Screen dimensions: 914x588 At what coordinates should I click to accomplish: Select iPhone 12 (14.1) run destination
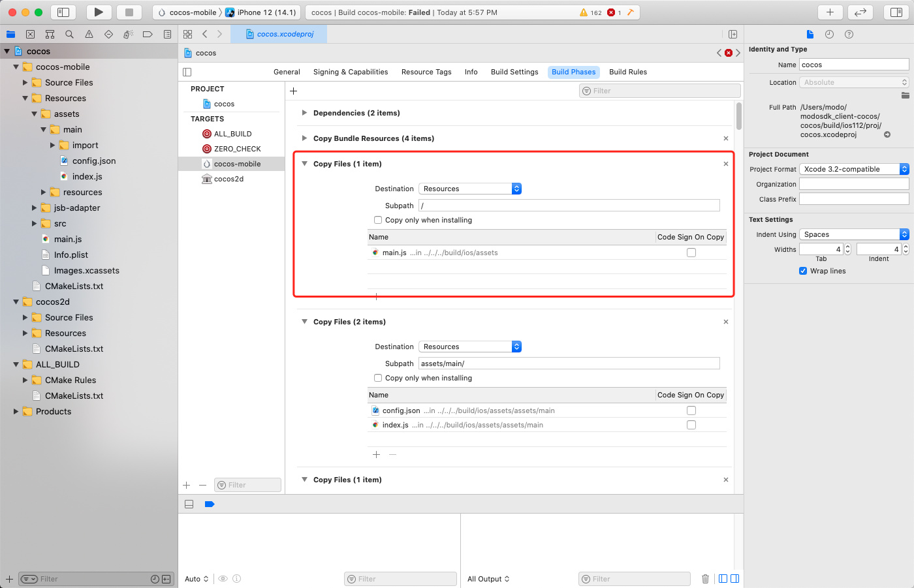point(261,12)
